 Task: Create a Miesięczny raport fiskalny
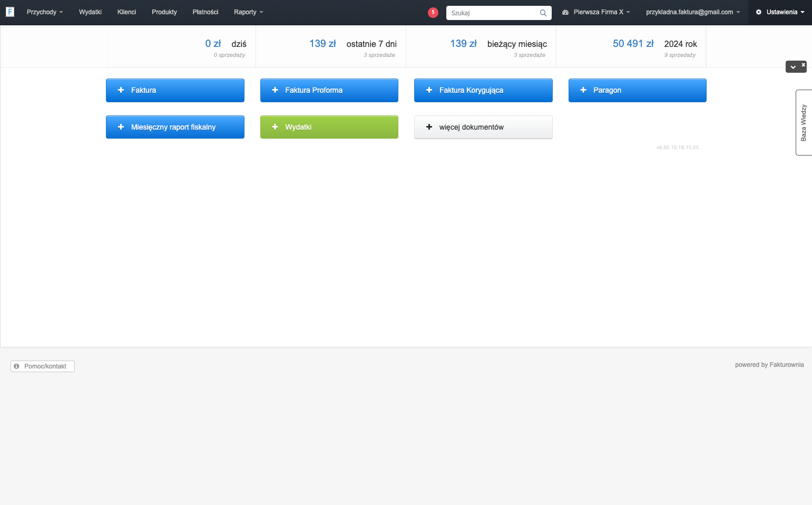click(x=175, y=127)
